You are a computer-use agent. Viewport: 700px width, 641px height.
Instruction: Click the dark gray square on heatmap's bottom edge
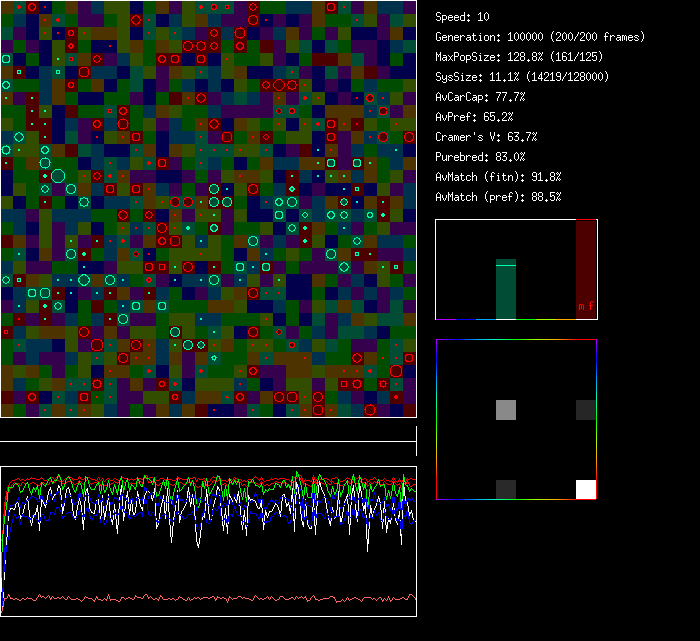506,489
